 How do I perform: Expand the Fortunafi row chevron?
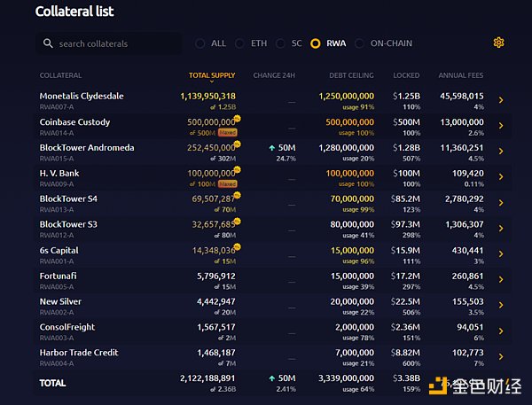click(x=501, y=280)
